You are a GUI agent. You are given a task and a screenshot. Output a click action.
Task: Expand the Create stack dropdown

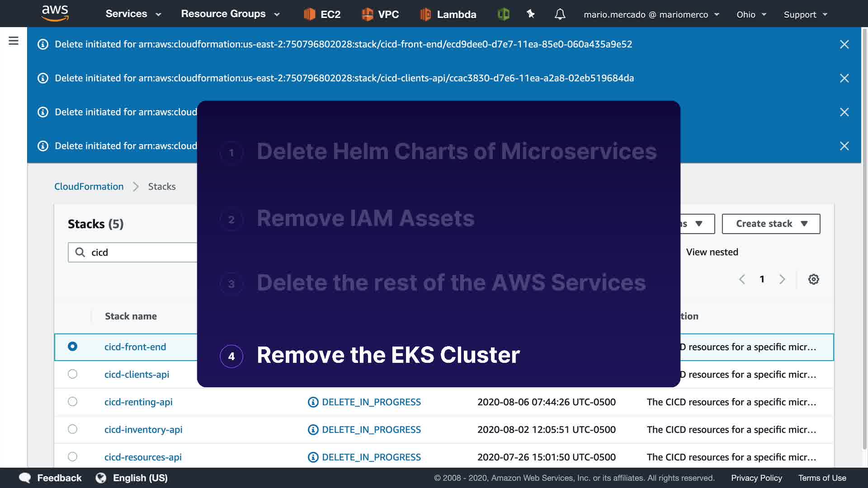click(771, 224)
